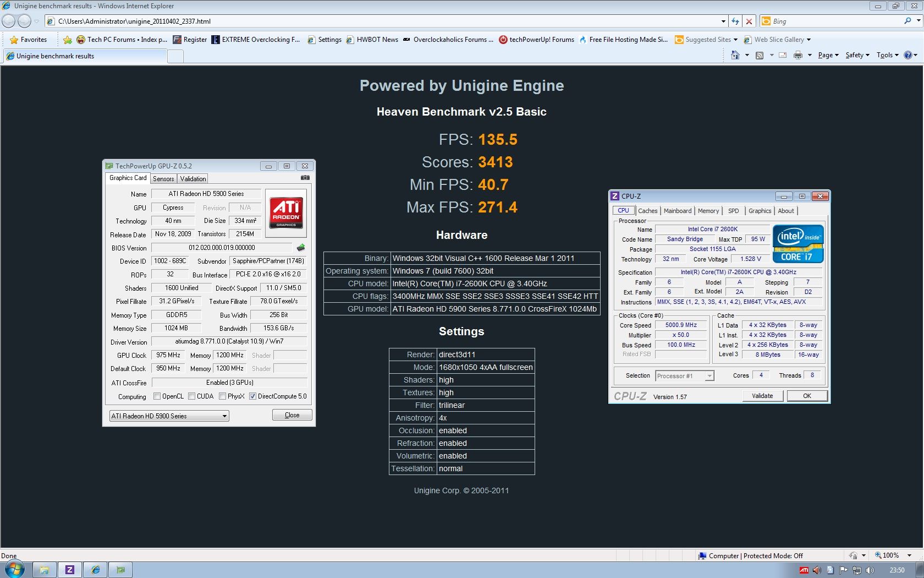Screen dimensions: 924x578
Task: Select Internet Explorer taskbar button
Action: tap(95, 570)
